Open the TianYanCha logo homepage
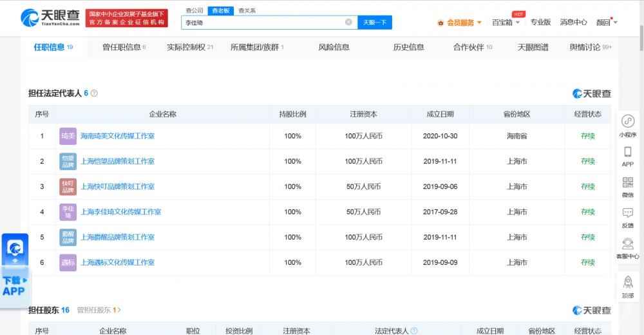 [x=50, y=17]
